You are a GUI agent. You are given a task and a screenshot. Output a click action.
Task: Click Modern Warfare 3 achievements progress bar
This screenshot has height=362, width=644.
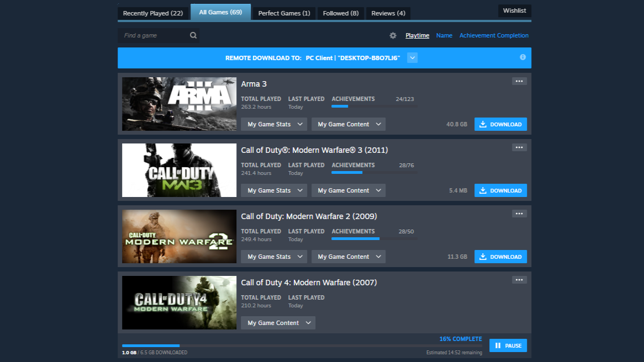click(x=374, y=172)
